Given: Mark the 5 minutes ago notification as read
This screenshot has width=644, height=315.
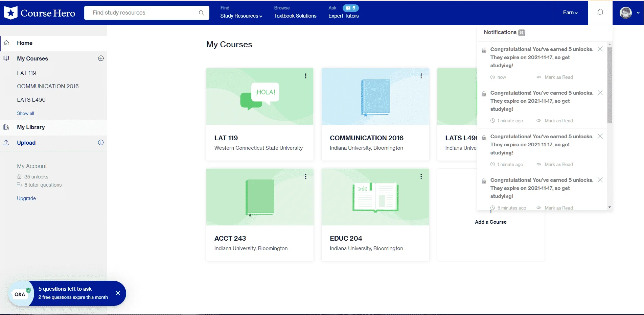Looking at the screenshot, I should tap(555, 208).
